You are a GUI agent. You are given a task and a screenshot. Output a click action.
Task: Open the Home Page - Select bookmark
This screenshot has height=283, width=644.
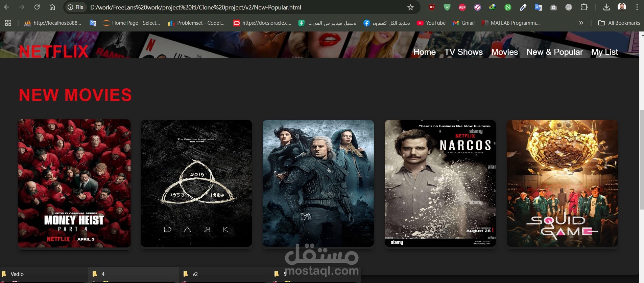(x=132, y=23)
